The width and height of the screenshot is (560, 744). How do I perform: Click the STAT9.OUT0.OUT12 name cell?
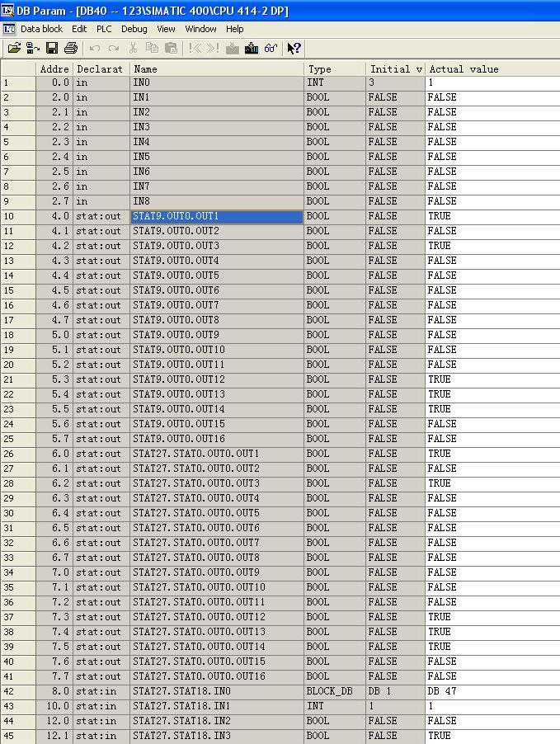tap(216, 379)
